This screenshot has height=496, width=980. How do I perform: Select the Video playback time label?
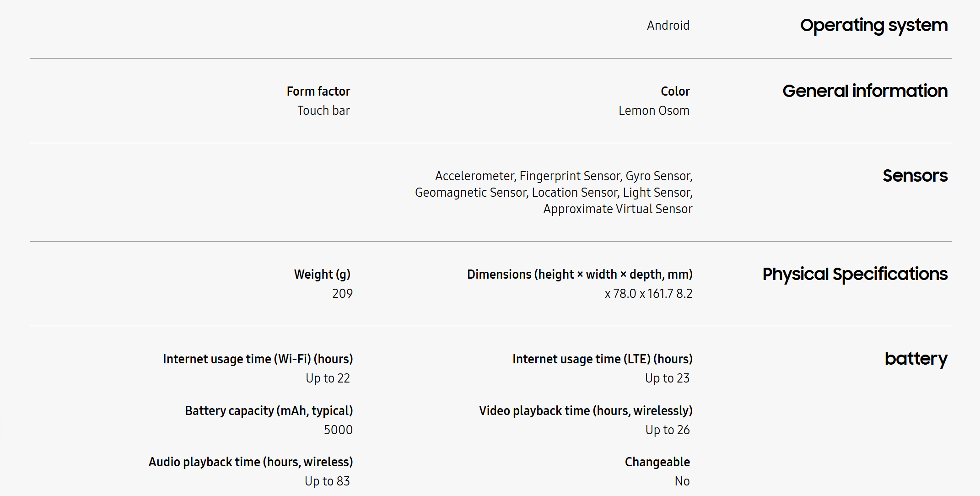click(586, 411)
